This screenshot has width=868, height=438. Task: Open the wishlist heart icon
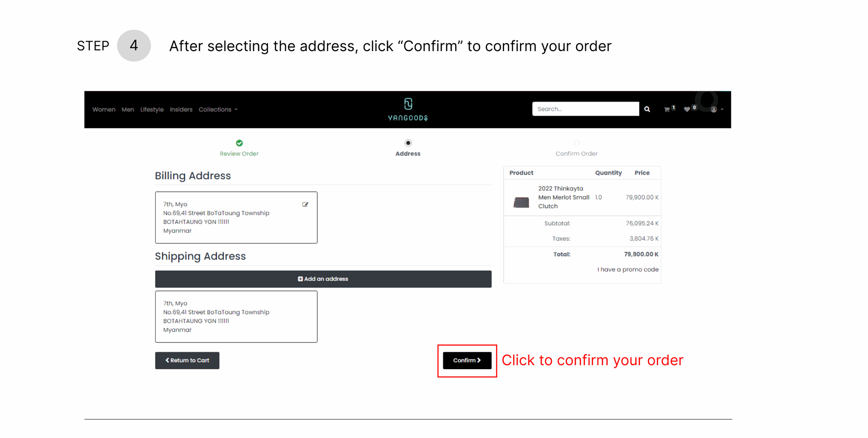pos(687,109)
